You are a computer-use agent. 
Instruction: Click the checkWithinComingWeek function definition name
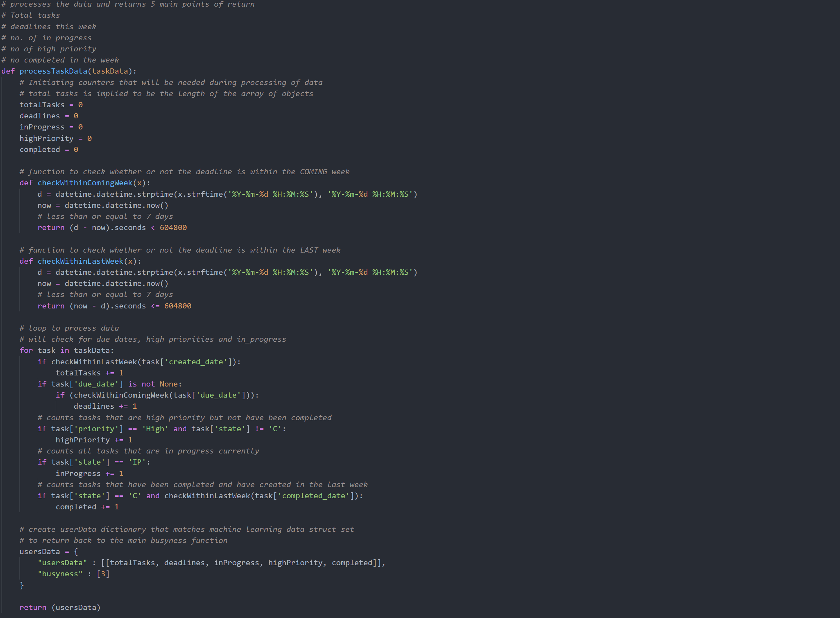point(85,183)
